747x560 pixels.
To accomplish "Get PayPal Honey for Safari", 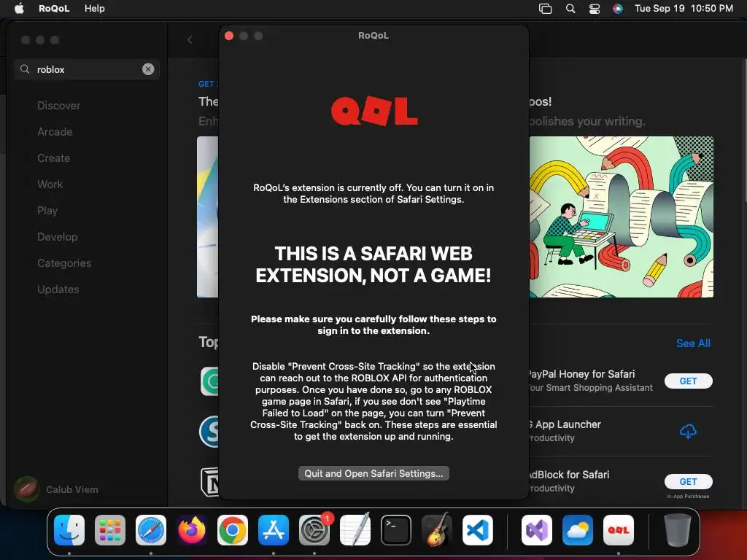I will (689, 381).
